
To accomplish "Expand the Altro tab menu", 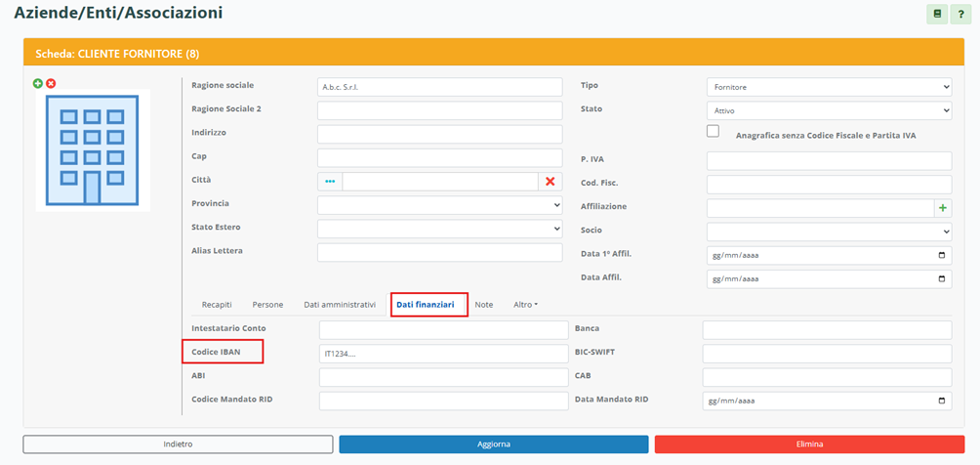I will tap(525, 305).
